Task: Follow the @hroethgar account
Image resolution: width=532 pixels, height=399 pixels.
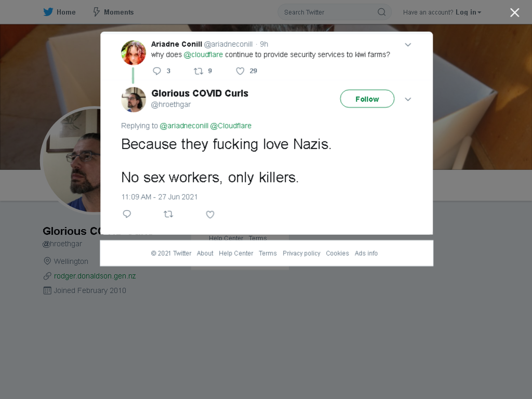Action: pos(367,99)
